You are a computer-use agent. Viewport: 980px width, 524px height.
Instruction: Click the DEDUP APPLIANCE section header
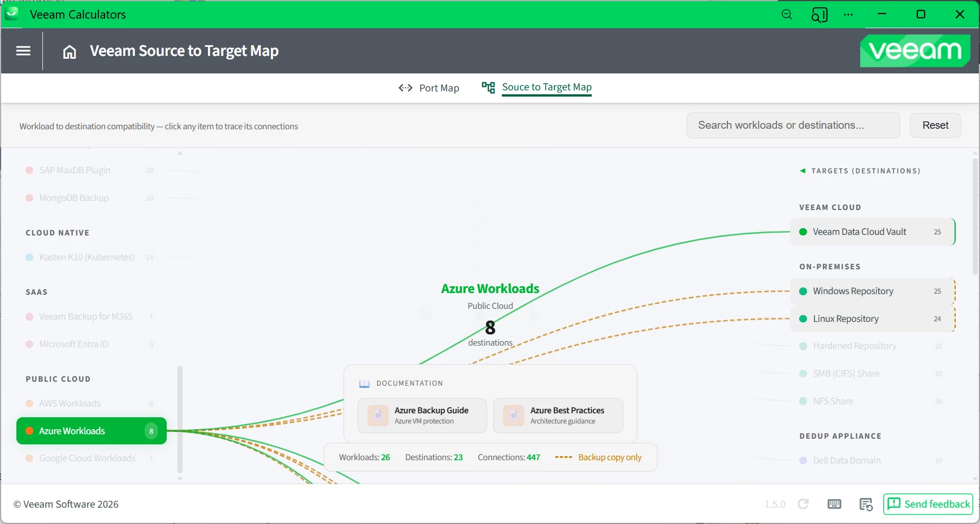[840, 436]
